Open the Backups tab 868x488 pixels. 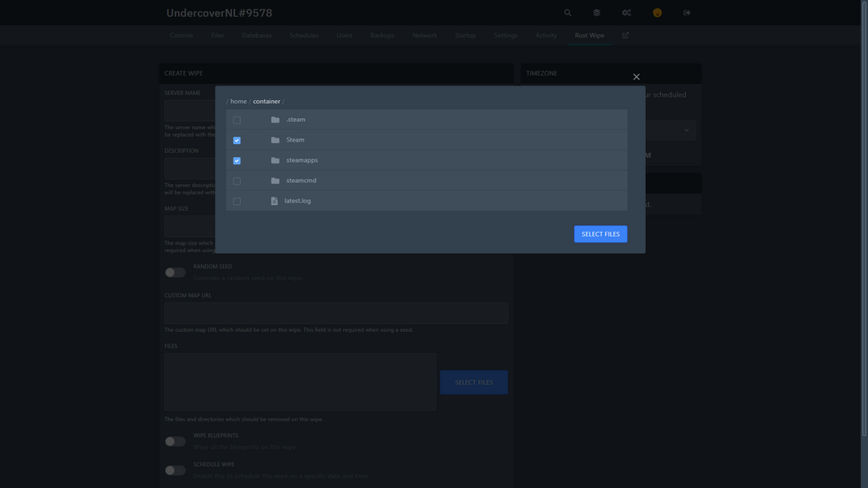382,36
